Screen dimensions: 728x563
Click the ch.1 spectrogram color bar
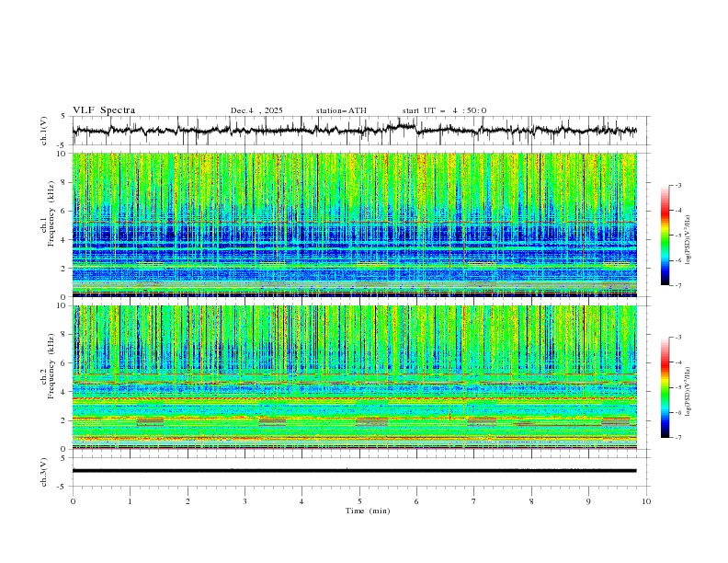(x=665, y=236)
